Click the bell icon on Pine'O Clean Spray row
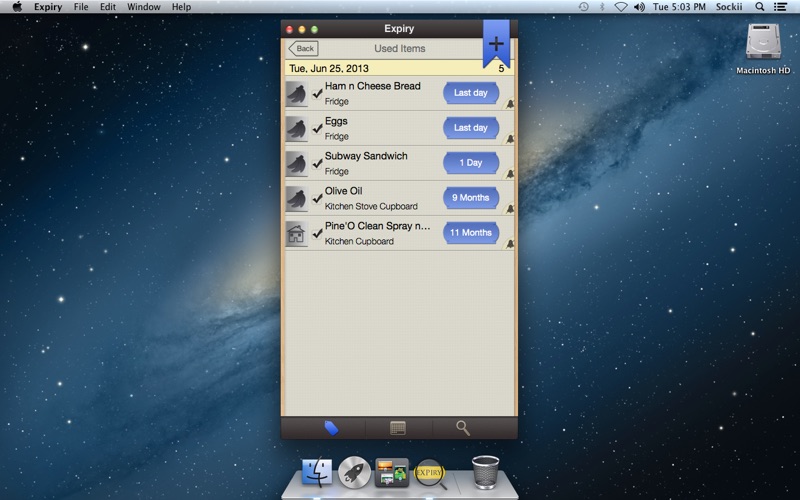800x500 pixels. point(509,244)
